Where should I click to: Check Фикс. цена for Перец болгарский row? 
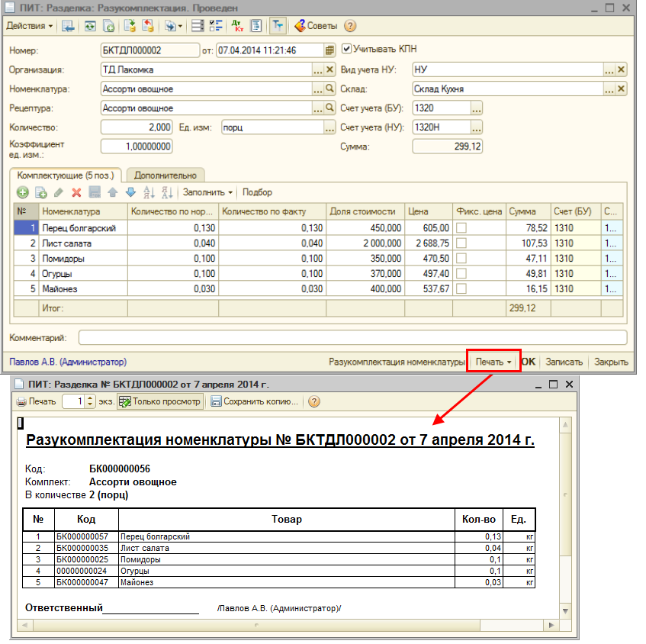[461, 228]
